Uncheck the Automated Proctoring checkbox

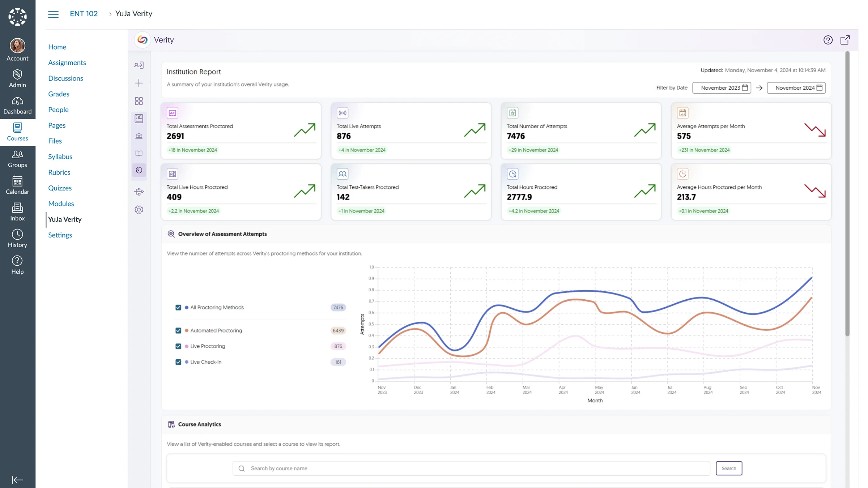pos(178,330)
